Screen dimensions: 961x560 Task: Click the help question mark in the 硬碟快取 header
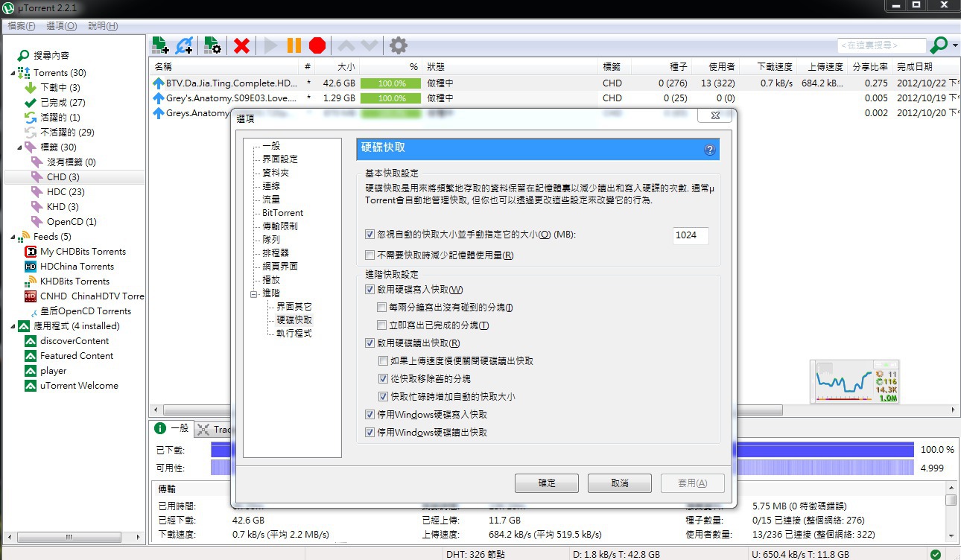pyautogui.click(x=710, y=150)
